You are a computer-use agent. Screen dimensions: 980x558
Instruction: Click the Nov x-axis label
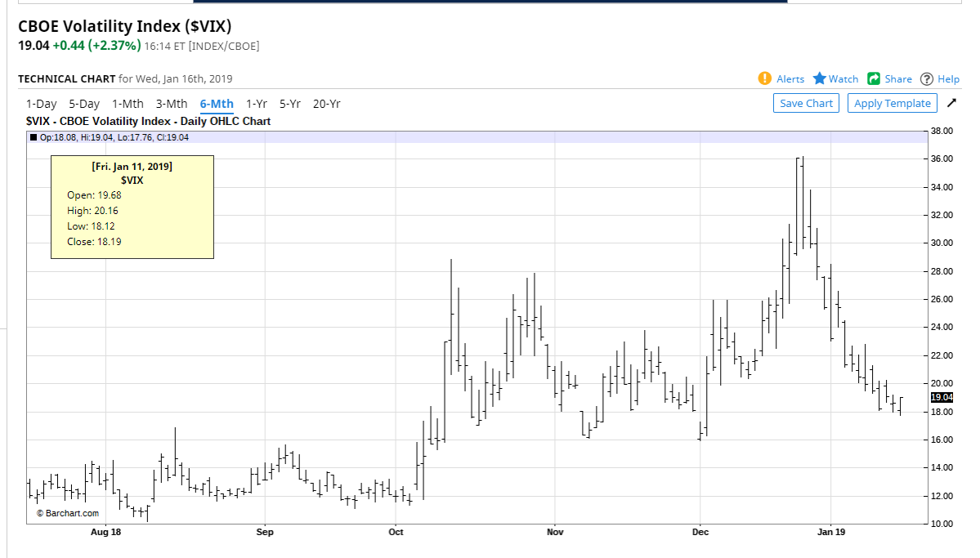555,532
